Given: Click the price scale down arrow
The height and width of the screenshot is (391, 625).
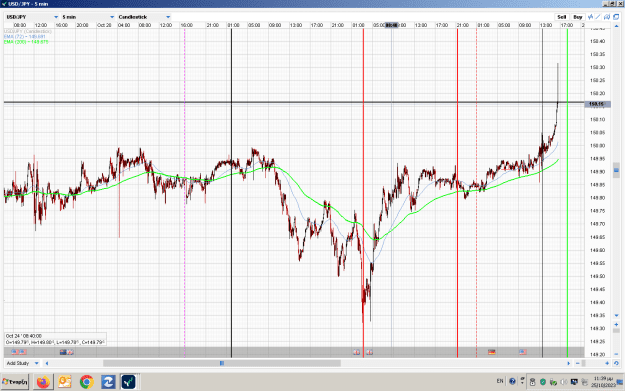Looking at the screenshot, I should pos(616,315).
